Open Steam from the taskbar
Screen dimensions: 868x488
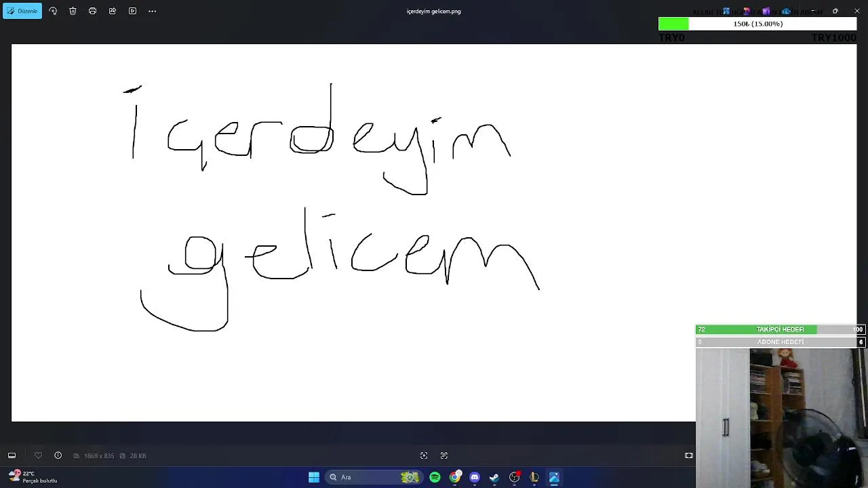(x=494, y=477)
